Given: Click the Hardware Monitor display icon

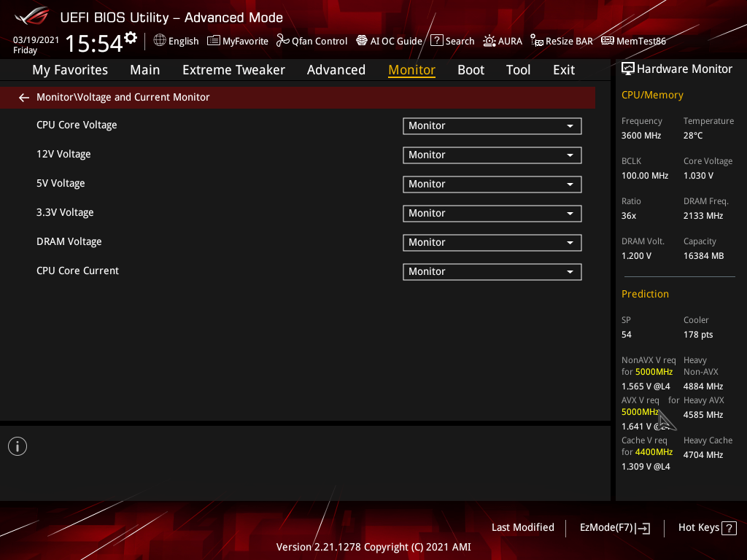Looking at the screenshot, I should [628, 69].
